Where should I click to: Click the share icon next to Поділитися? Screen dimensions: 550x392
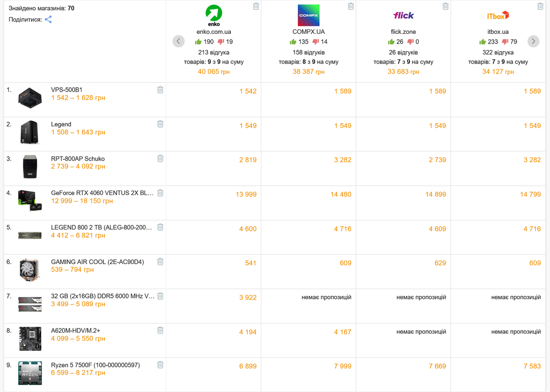[x=48, y=20]
